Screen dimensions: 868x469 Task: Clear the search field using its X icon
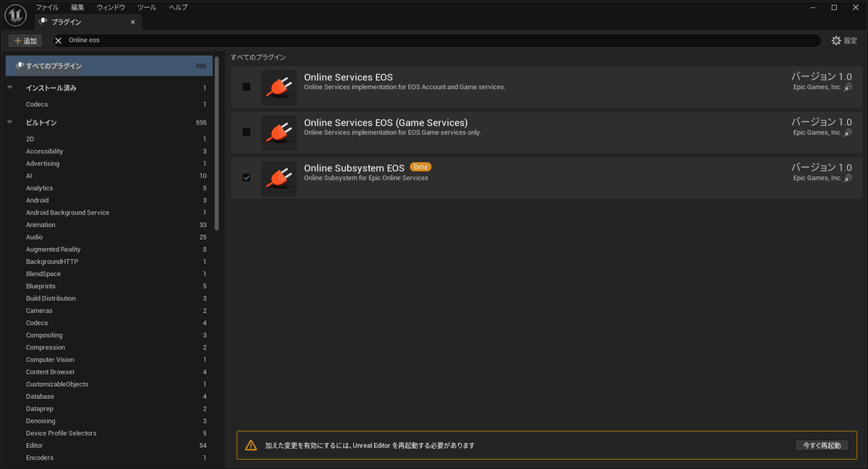click(58, 40)
